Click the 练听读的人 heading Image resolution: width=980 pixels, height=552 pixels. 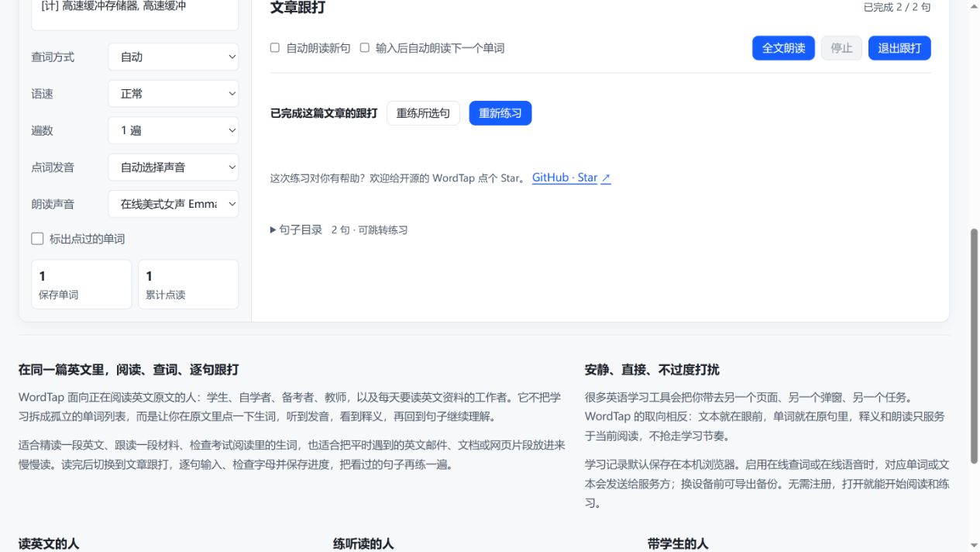tap(363, 543)
